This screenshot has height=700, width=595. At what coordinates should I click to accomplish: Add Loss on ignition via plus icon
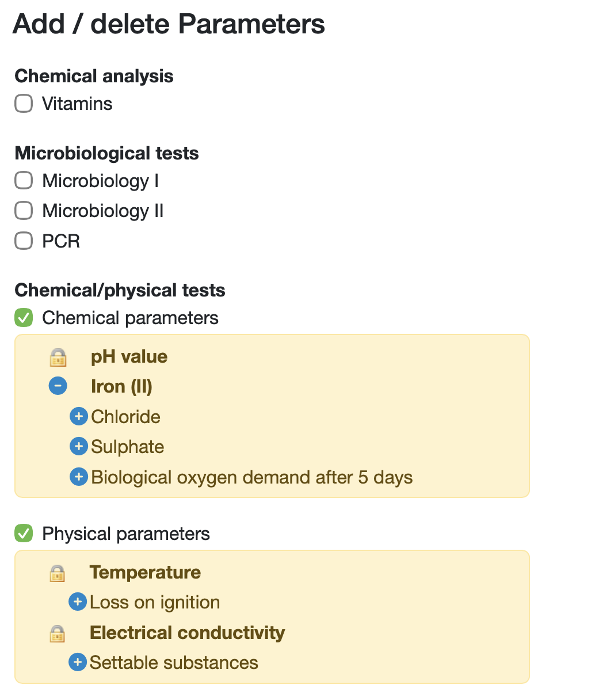pyautogui.click(x=77, y=602)
